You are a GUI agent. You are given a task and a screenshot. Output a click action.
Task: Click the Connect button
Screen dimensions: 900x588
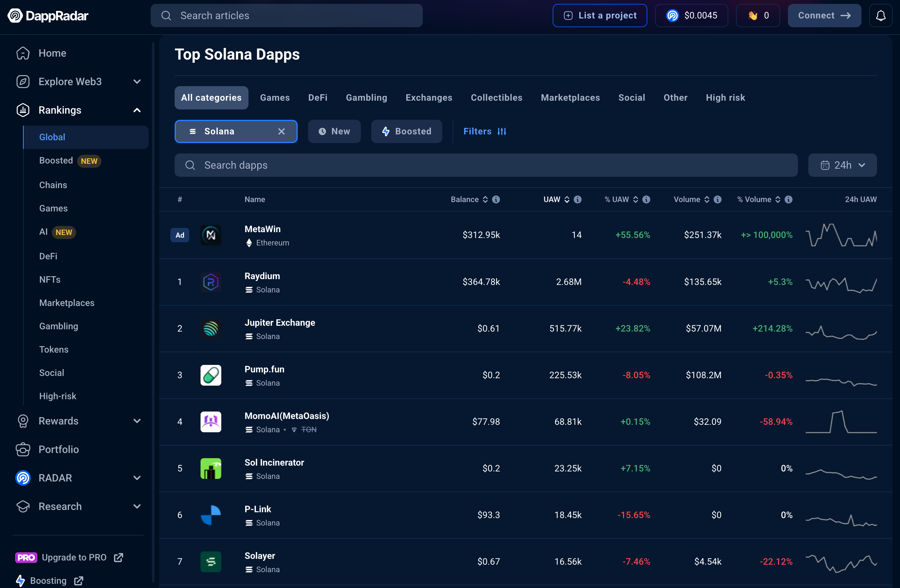click(824, 16)
